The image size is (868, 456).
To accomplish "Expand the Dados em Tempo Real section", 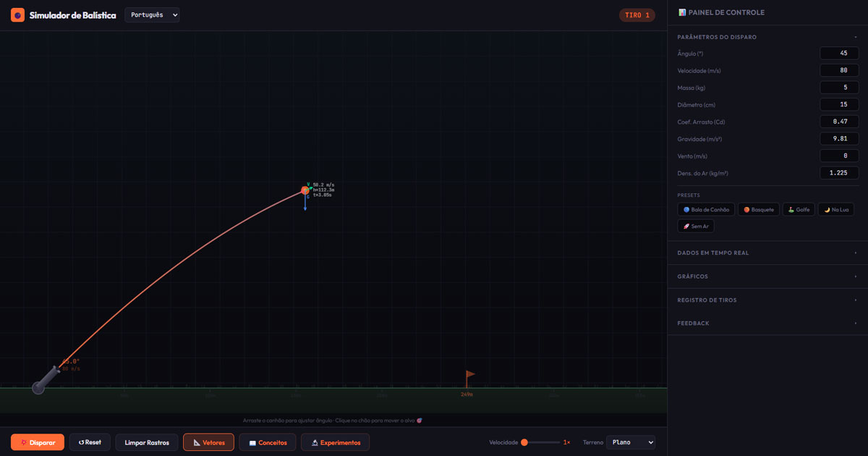I will (x=767, y=253).
